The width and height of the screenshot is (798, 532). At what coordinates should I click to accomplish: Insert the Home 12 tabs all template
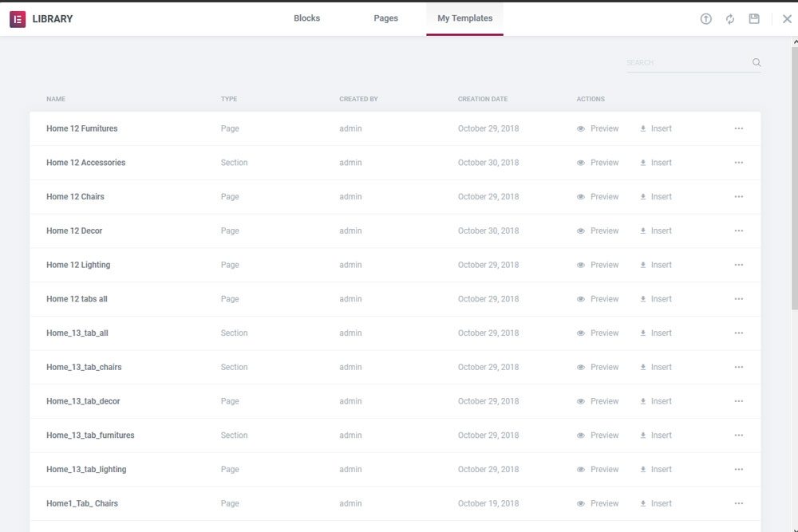[x=656, y=299]
